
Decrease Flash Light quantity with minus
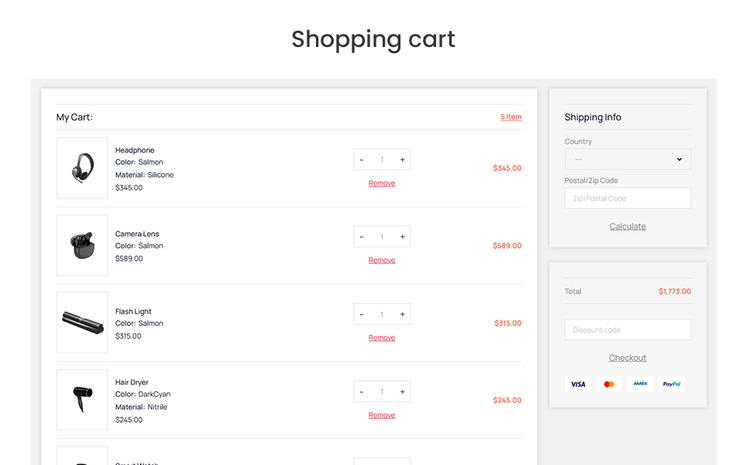click(x=362, y=314)
